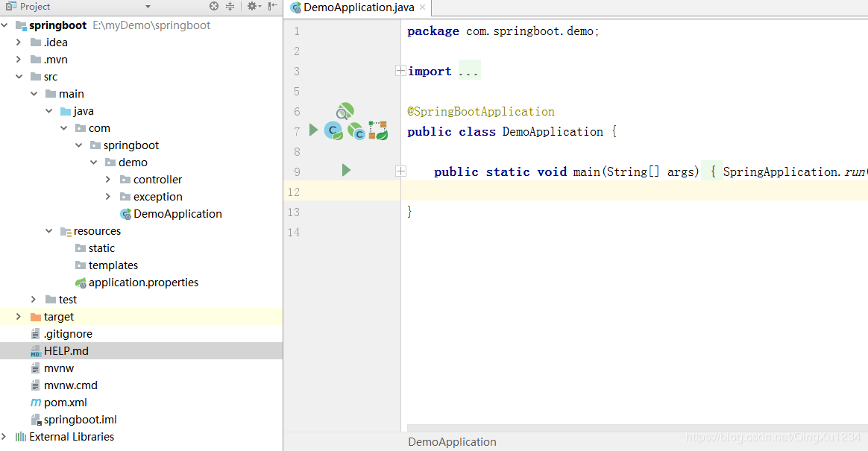Expand the exception package

click(109, 197)
